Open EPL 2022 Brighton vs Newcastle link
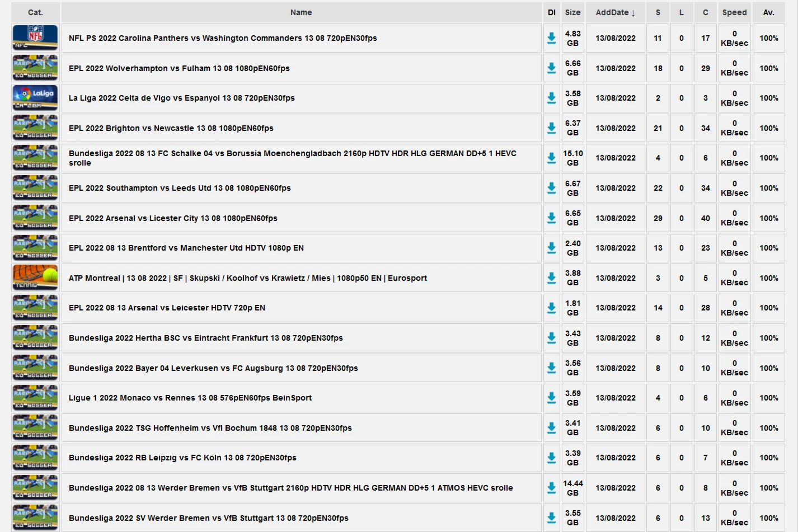 (171, 128)
